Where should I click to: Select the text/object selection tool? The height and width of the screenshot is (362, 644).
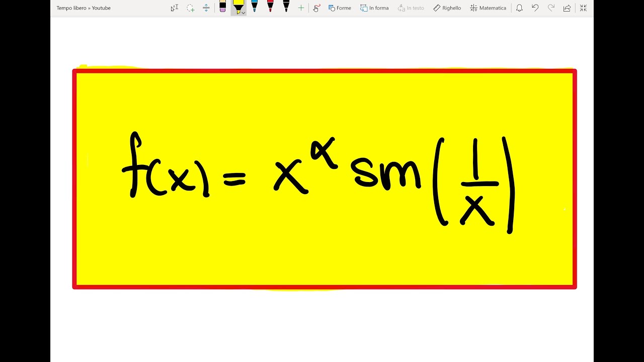pos(174,8)
